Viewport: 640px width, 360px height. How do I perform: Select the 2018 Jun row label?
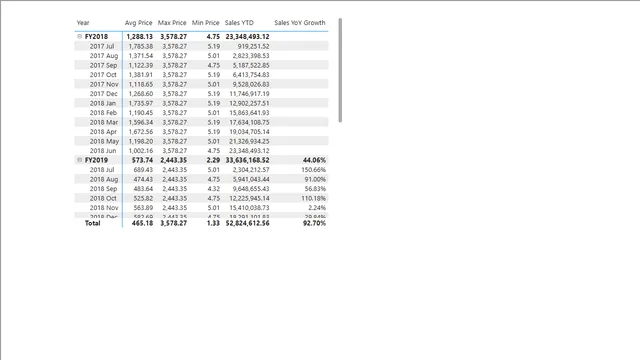tap(103, 151)
